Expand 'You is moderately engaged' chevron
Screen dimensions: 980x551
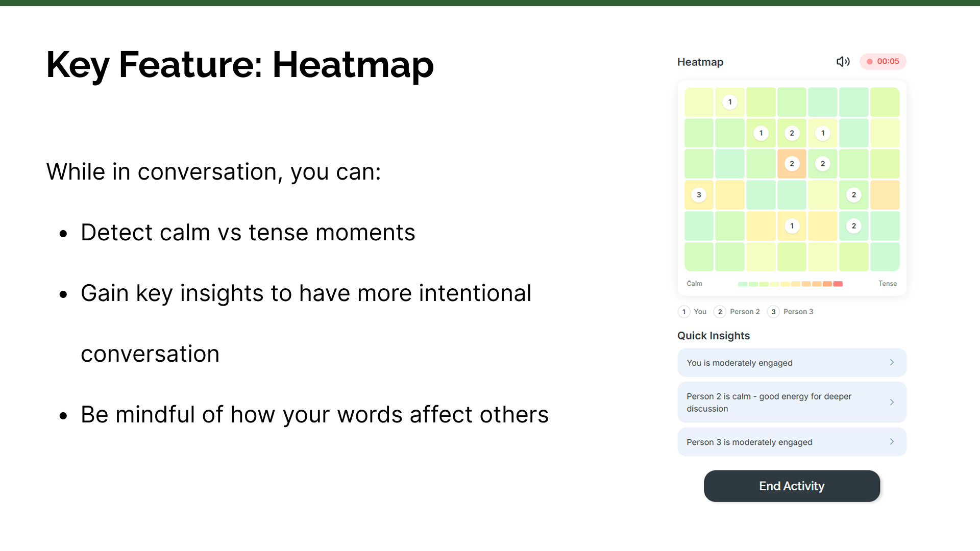[892, 362]
